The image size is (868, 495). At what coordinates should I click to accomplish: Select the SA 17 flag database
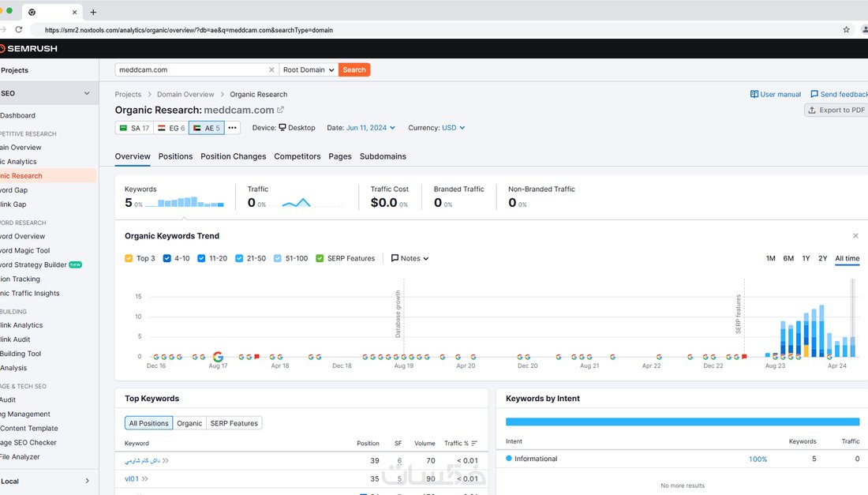pyautogui.click(x=134, y=128)
